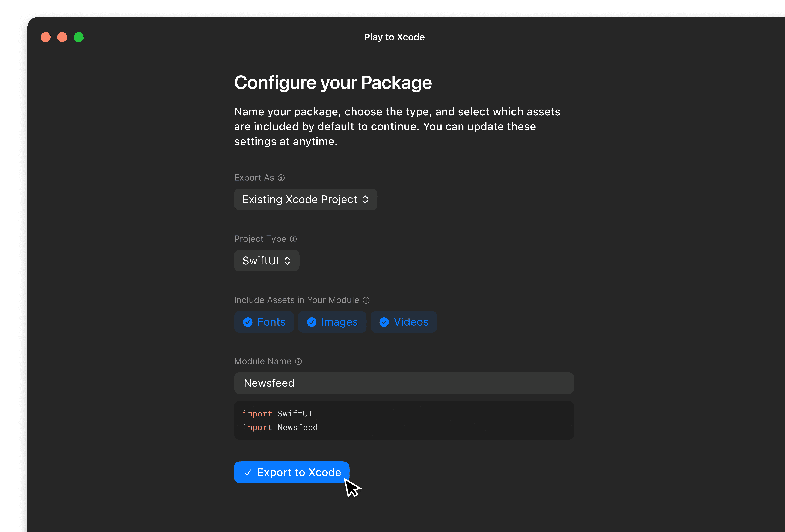
Task: Click the import SwiftUI code line
Action: [277, 414]
